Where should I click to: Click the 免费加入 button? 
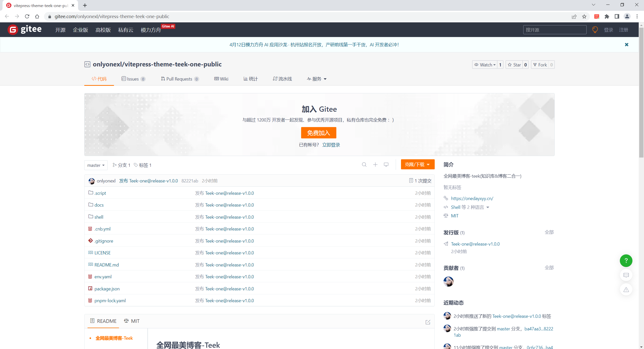(318, 133)
